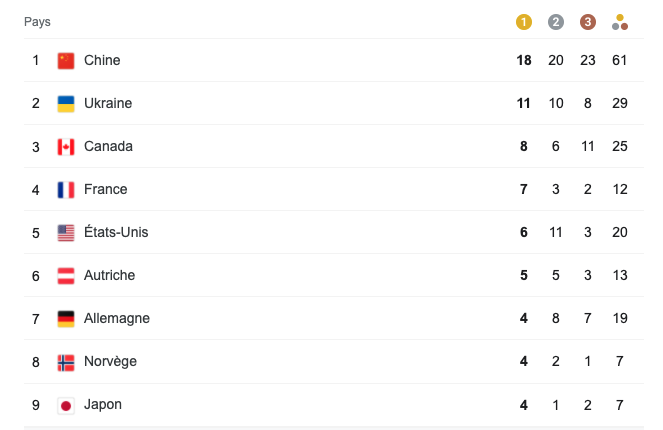
Task: Click the France flag icon
Action: point(66,190)
